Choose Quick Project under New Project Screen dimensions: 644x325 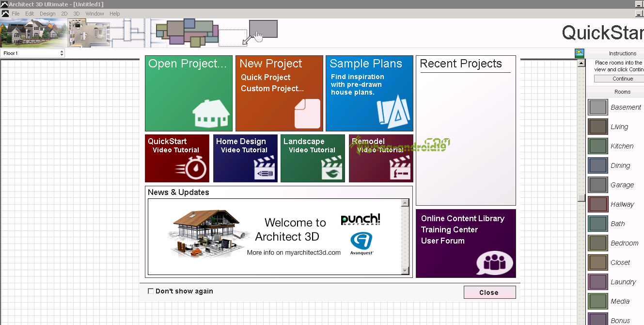pyautogui.click(x=266, y=77)
